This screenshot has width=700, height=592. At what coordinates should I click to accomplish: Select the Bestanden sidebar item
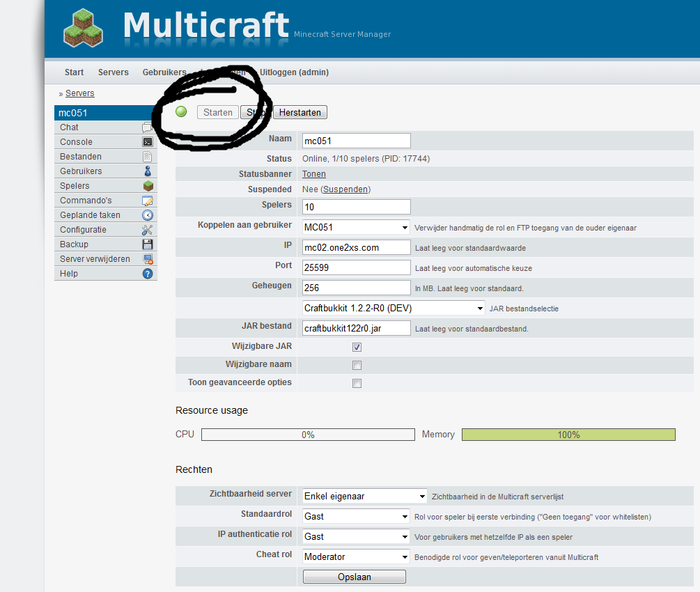[x=106, y=157]
